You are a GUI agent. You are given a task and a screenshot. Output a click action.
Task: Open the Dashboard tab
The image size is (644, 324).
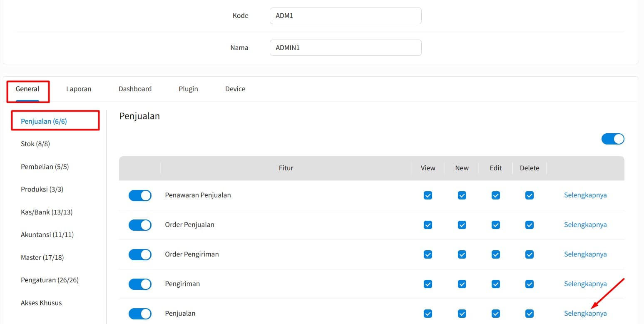135,89
